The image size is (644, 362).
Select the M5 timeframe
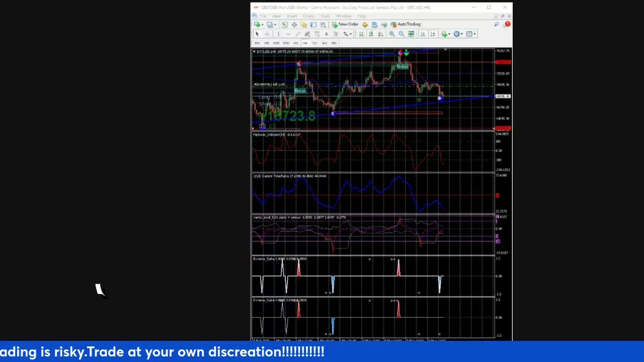(x=267, y=43)
